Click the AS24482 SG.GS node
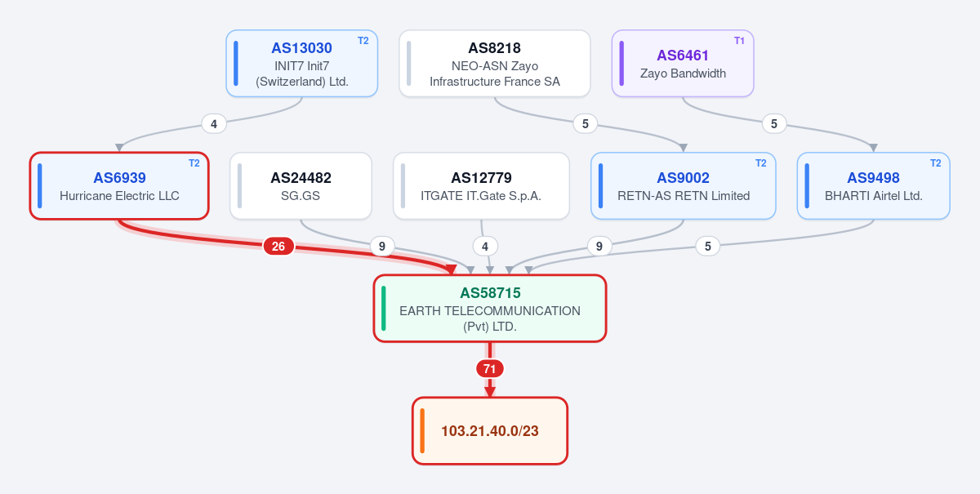980x494 pixels. click(x=301, y=186)
